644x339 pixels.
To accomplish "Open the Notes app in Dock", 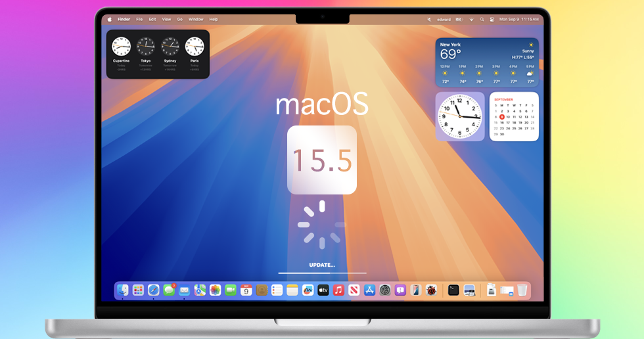I will 292,290.
